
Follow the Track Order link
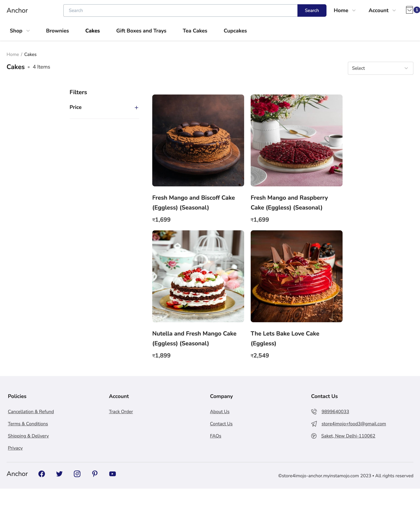[121, 411]
